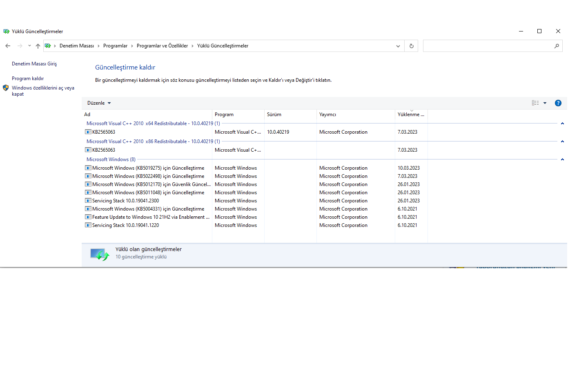Select Microsoft Windows (KB5022498) için Güncelleştirme
The width and height of the screenshot is (588, 368).
148,176
